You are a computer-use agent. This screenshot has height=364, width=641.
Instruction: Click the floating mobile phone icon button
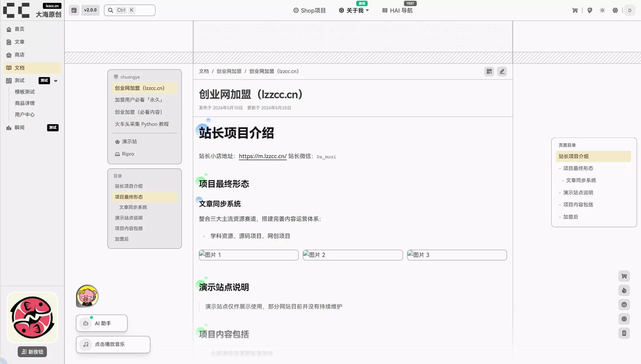coord(624,333)
